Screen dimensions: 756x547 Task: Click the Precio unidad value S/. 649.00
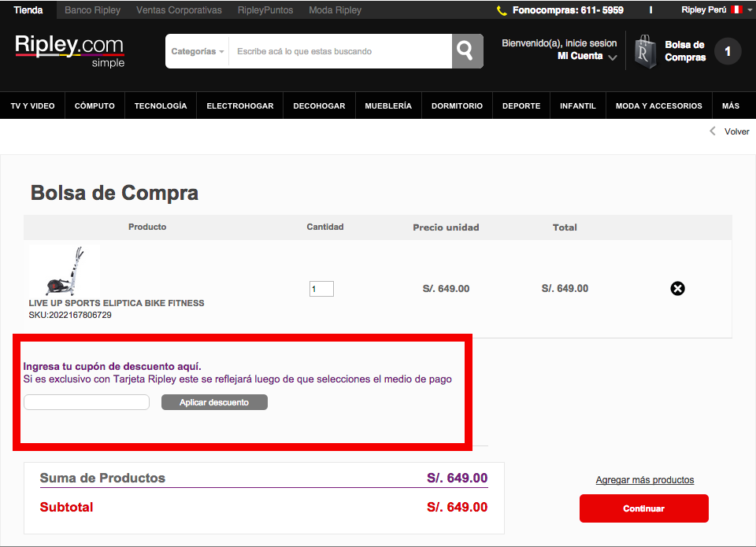pos(446,289)
